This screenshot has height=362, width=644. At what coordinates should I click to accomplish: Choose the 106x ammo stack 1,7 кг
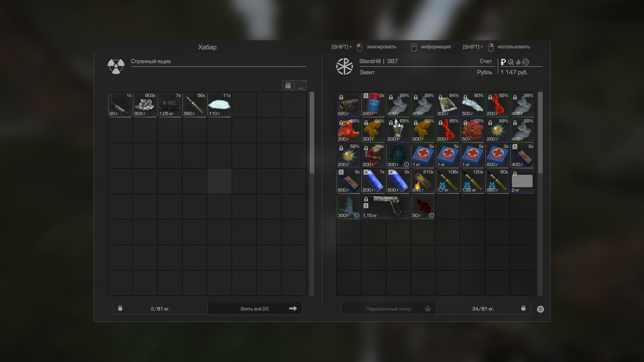pos(448,181)
